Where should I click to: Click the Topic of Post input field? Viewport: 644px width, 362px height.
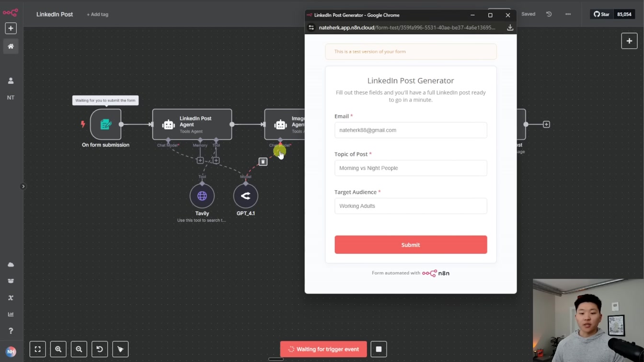[411, 168]
